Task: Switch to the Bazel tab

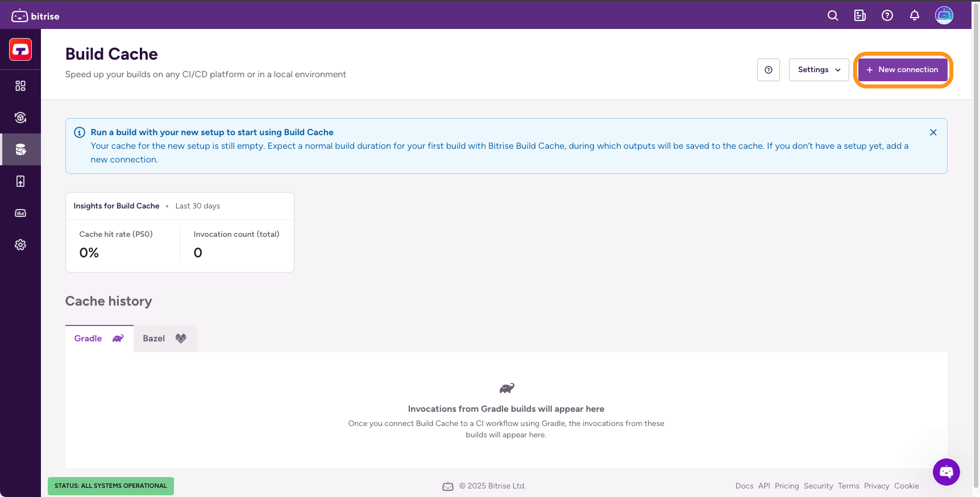Action: click(x=164, y=339)
